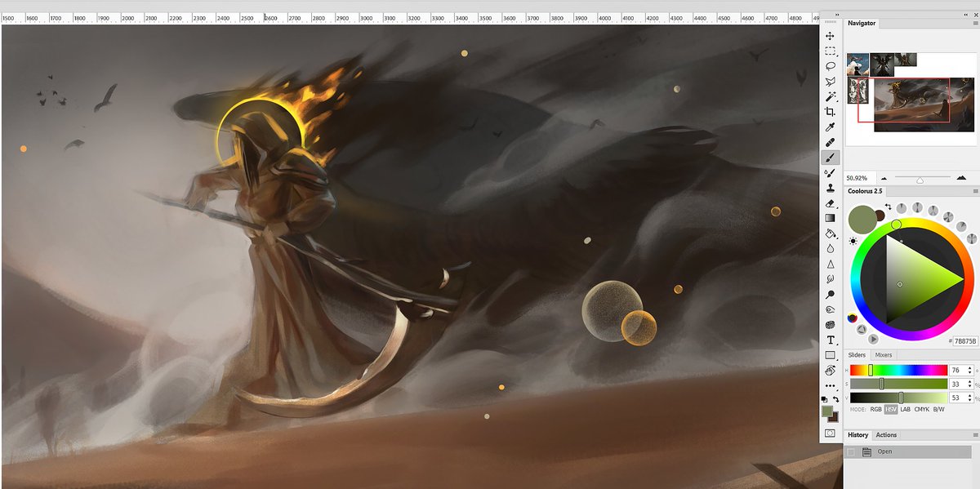Open the Navigator panel menu

[973, 21]
